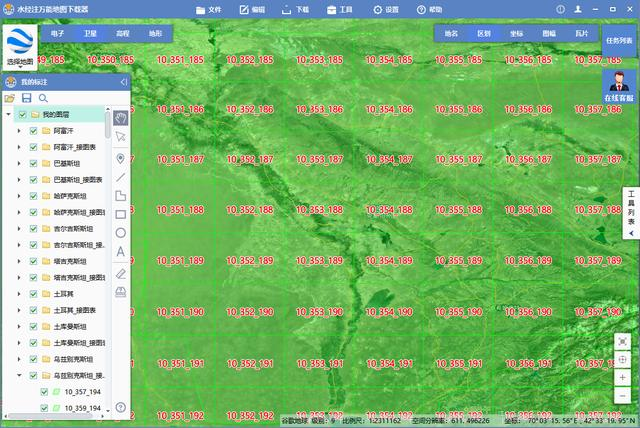The height and width of the screenshot is (428, 640).
Task: Collapse the expanded 乌兹别克斯坦_接图表 folder
Action: 19,375
